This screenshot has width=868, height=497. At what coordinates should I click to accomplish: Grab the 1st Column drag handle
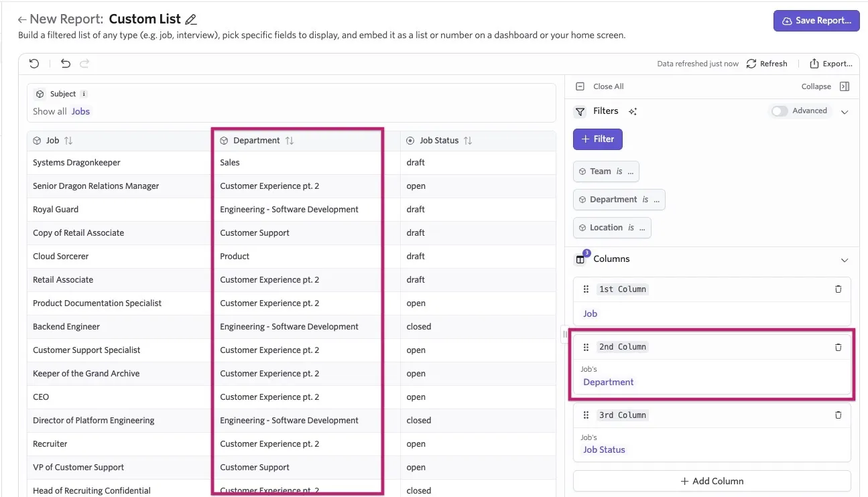(x=586, y=289)
